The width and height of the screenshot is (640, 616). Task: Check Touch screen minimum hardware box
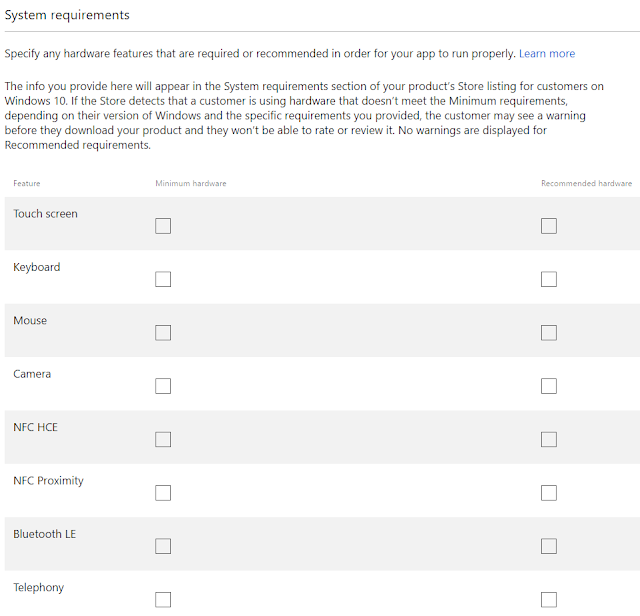pos(163,226)
